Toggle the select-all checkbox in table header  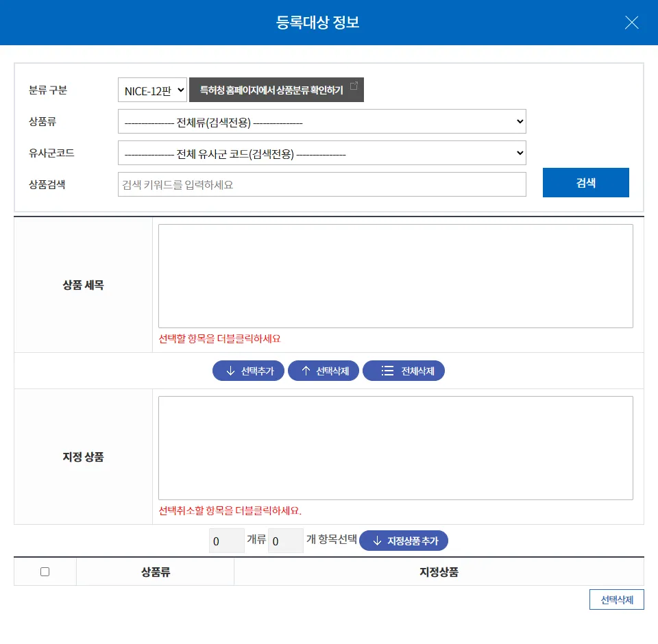click(x=45, y=571)
